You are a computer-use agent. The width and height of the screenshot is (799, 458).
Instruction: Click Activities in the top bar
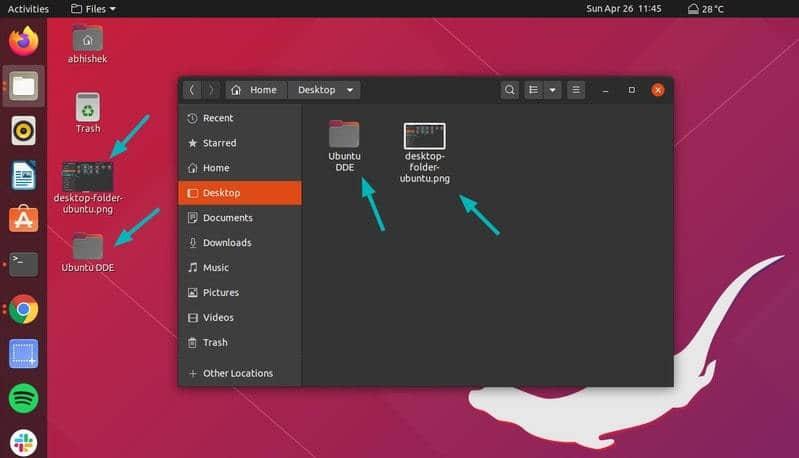[28, 8]
